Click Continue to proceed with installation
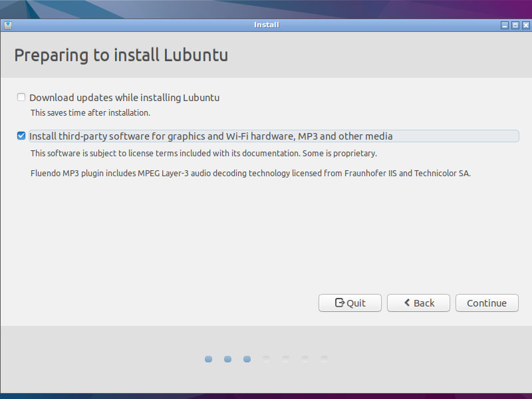Viewport: 532px width, 399px height. click(487, 303)
